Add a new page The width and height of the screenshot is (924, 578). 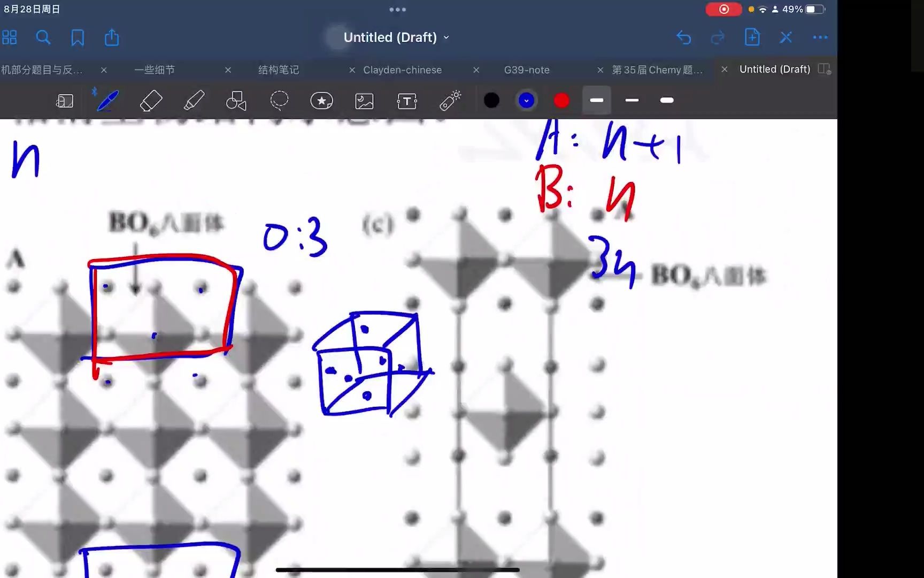(752, 37)
